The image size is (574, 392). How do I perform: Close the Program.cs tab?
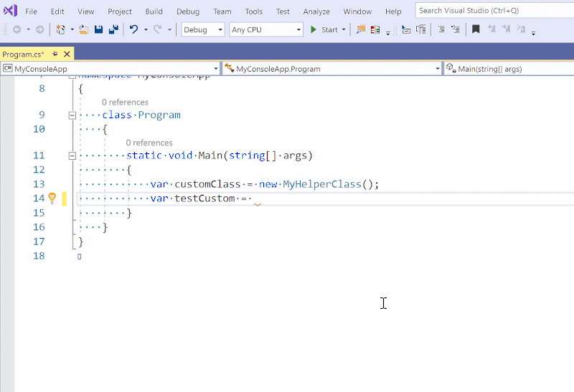(67, 54)
